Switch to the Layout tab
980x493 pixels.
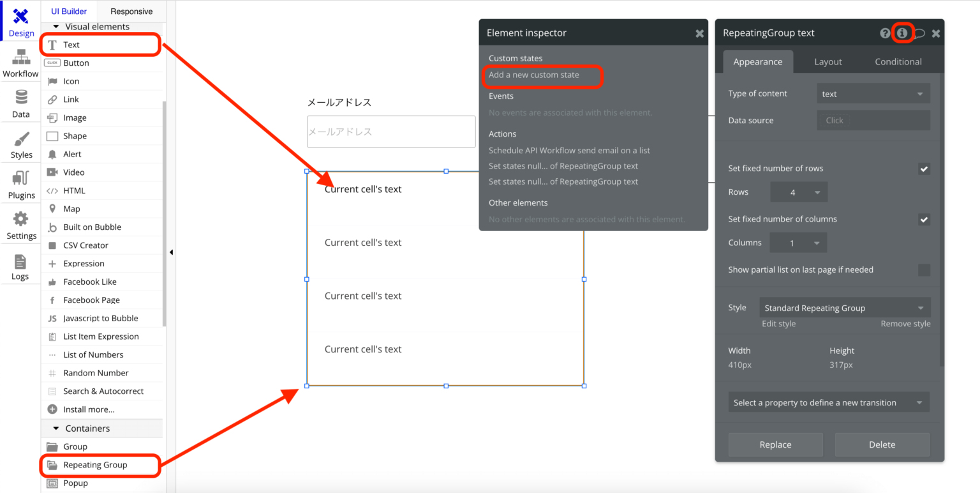[828, 61]
